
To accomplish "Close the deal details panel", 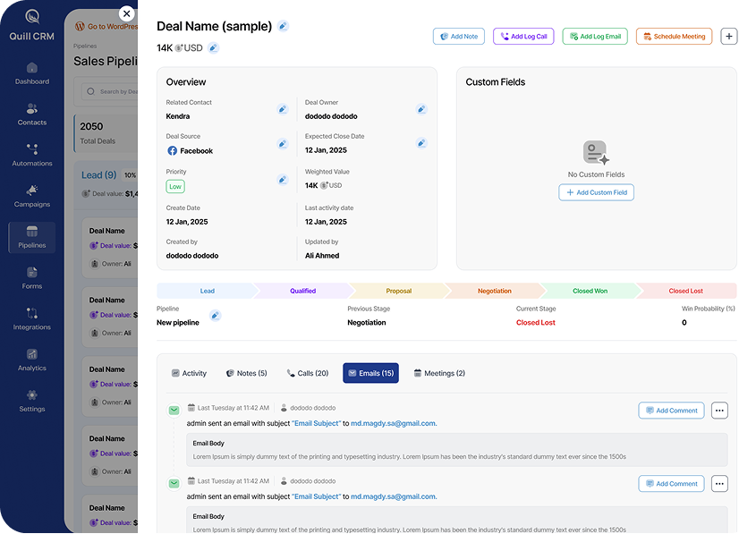I will pos(127,13).
